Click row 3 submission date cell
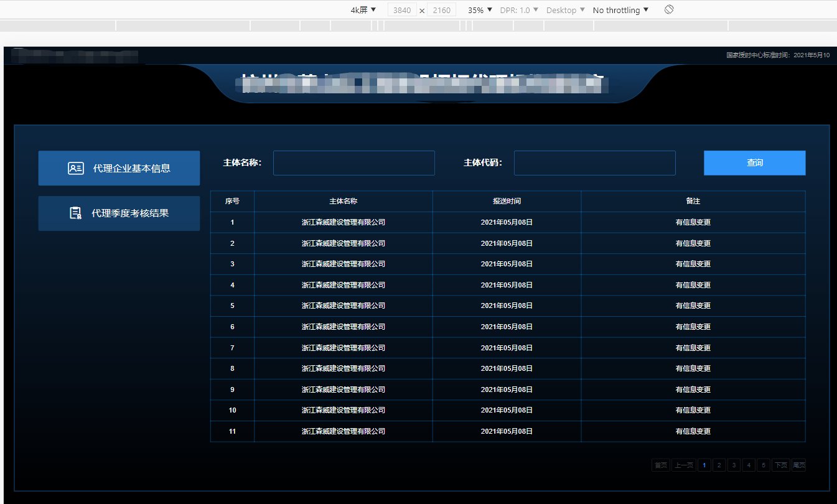 point(507,264)
